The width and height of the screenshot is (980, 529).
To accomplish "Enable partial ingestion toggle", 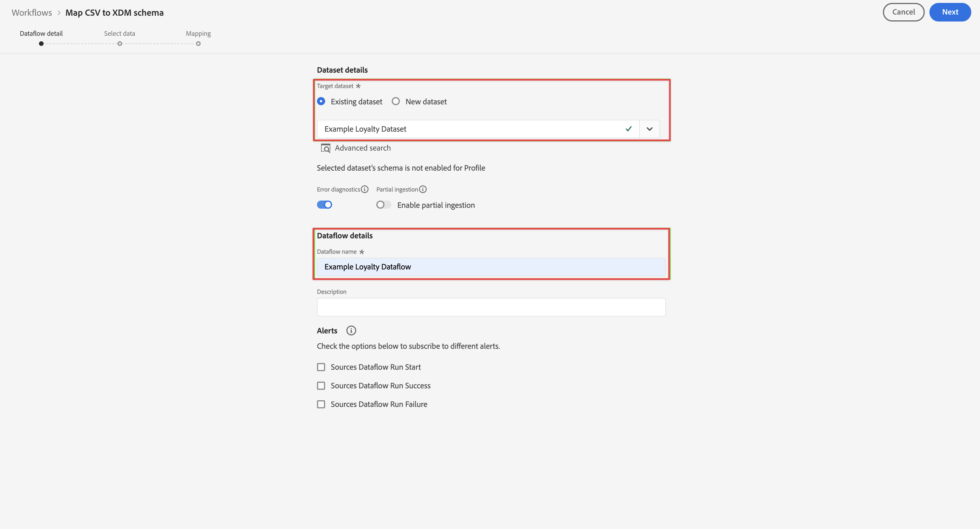I will [x=383, y=205].
